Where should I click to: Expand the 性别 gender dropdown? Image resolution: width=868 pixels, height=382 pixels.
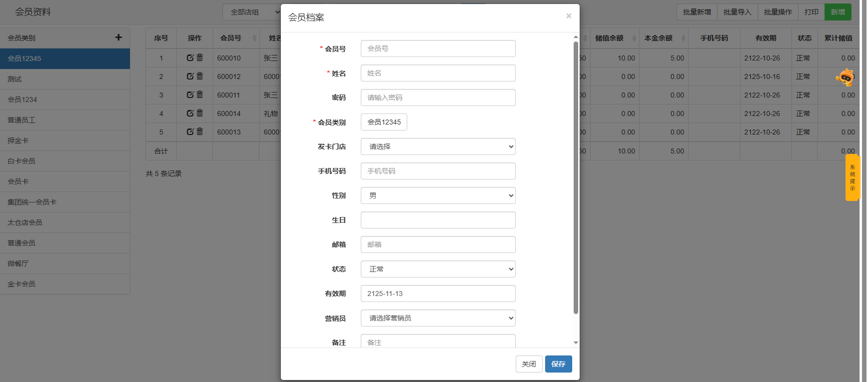438,195
